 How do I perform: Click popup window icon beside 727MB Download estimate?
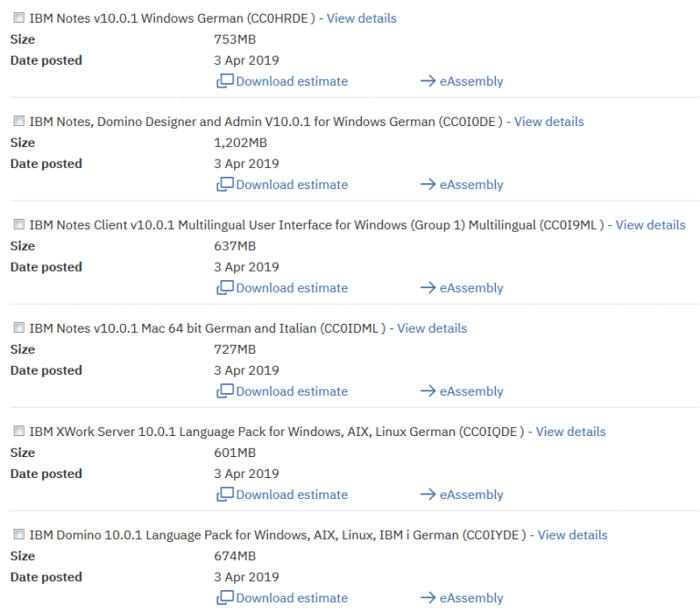click(225, 391)
